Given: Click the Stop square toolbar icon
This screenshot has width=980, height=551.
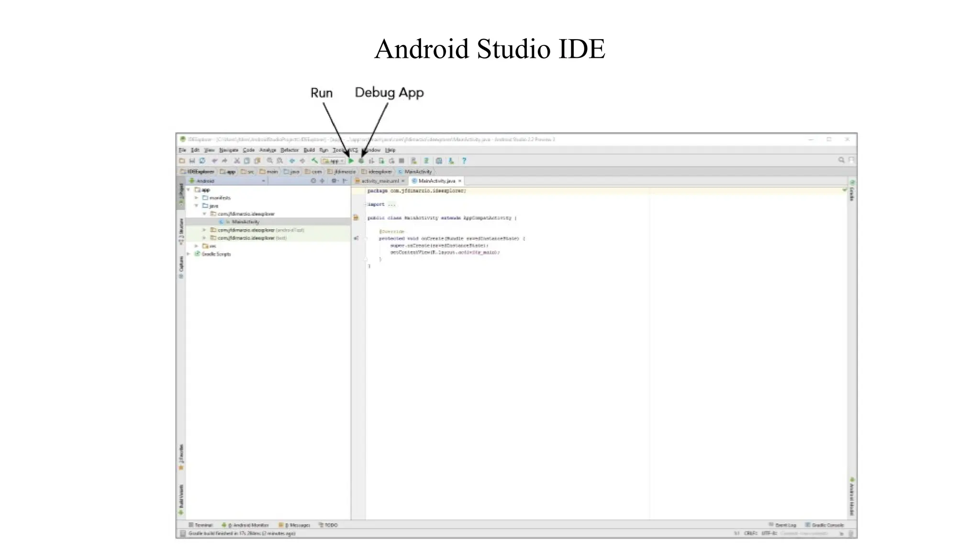Looking at the screenshot, I should tap(402, 161).
